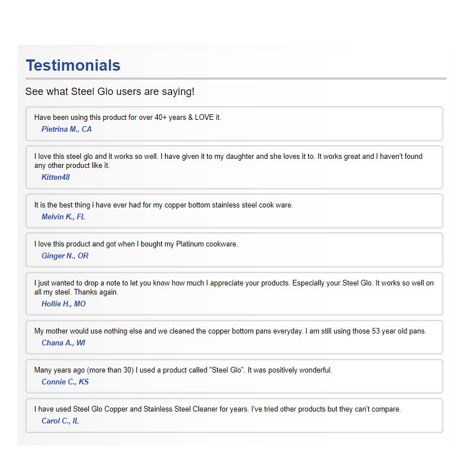The image size is (462, 476).
Task: Click the Carol C., IL author name
Action: pos(60,421)
